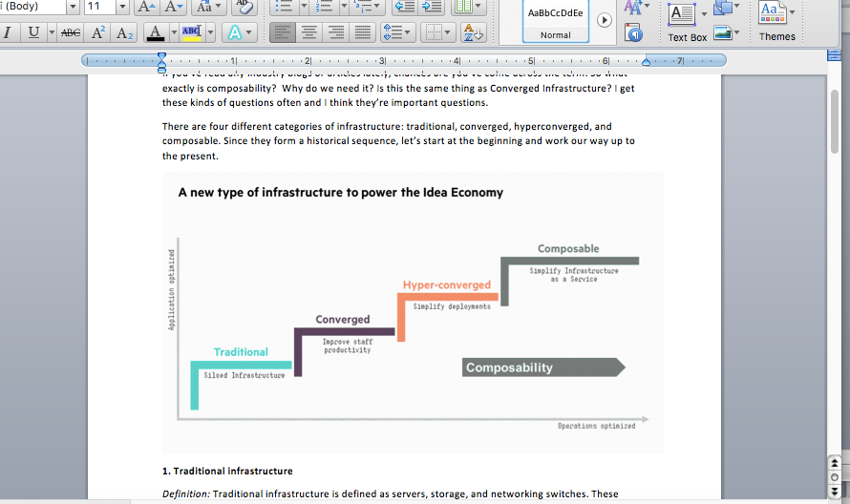The height and width of the screenshot is (504, 850).
Task: Toggle align text left
Action: click(284, 32)
